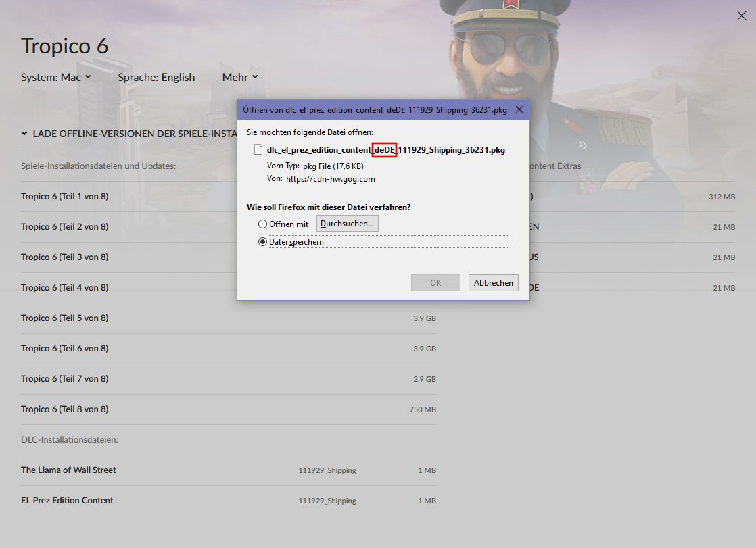Click 'Sie möchten folgende Datei öffnen:' text
The width and height of the screenshot is (756, 548).
pyautogui.click(x=310, y=132)
